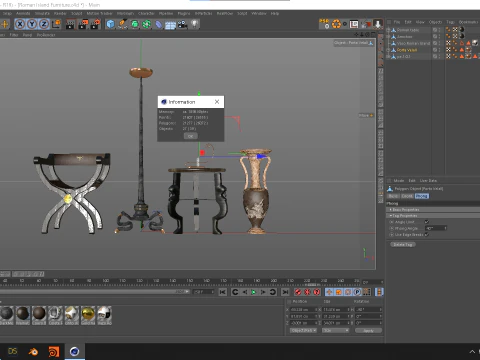Toggle the Z axis lock icon
The height and width of the screenshot is (360, 480).
pyautogui.click(x=44, y=24)
